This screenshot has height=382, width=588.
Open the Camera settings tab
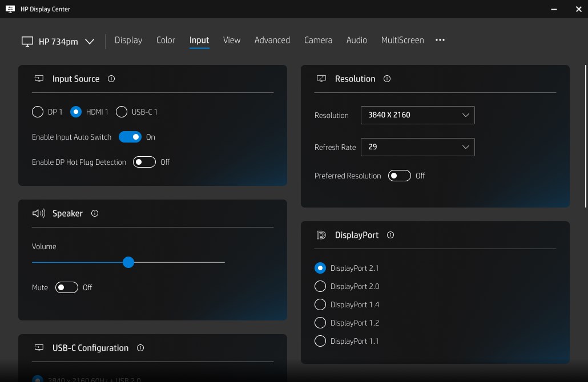click(x=318, y=40)
